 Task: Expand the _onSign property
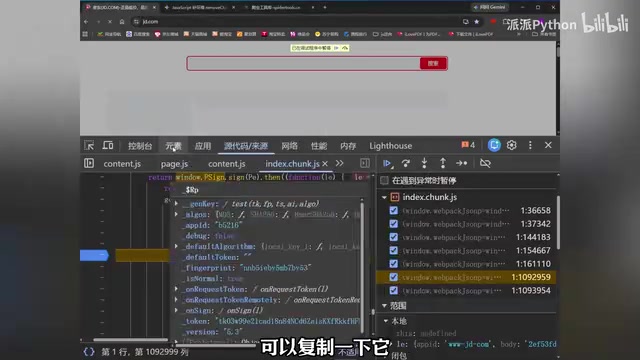(176, 310)
